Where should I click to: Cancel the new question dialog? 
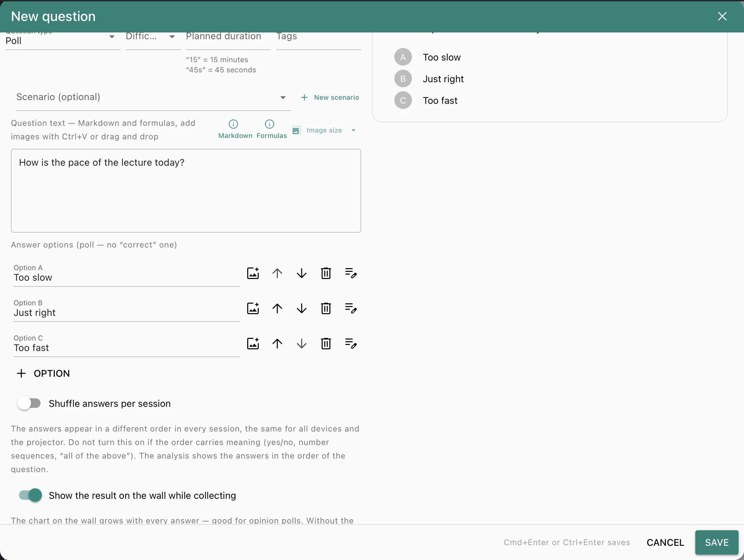(x=665, y=542)
